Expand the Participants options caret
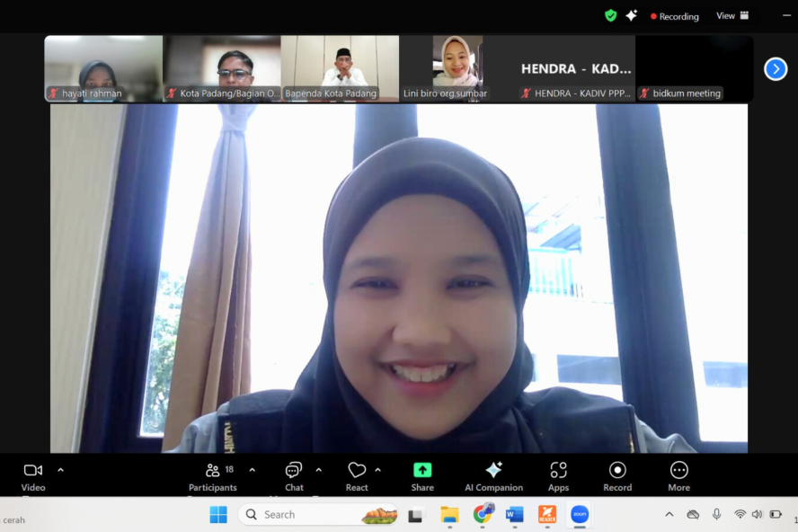This screenshot has width=798, height=532. click(x=252, y=469)
